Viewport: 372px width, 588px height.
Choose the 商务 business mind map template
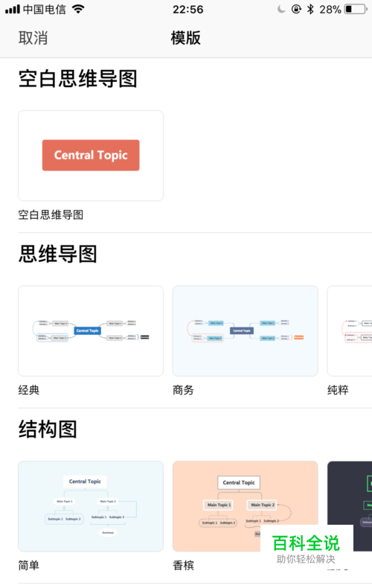tap(246, 330)
